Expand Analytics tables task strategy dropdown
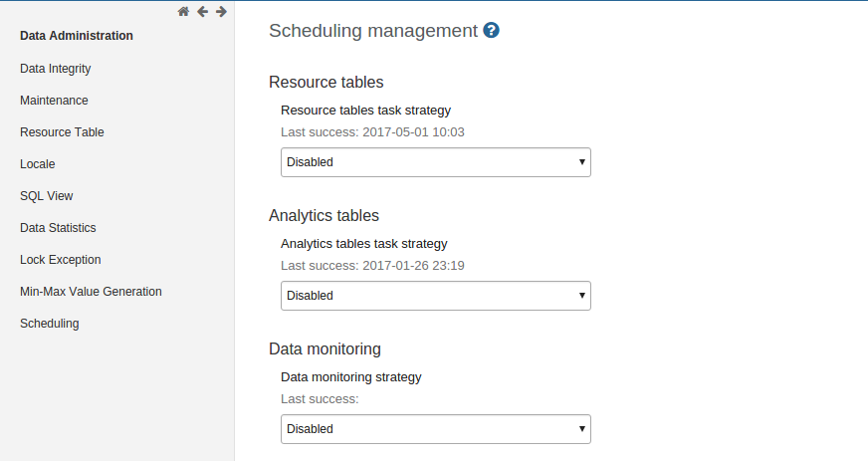868x461 pixels. [x=435, y=296]
